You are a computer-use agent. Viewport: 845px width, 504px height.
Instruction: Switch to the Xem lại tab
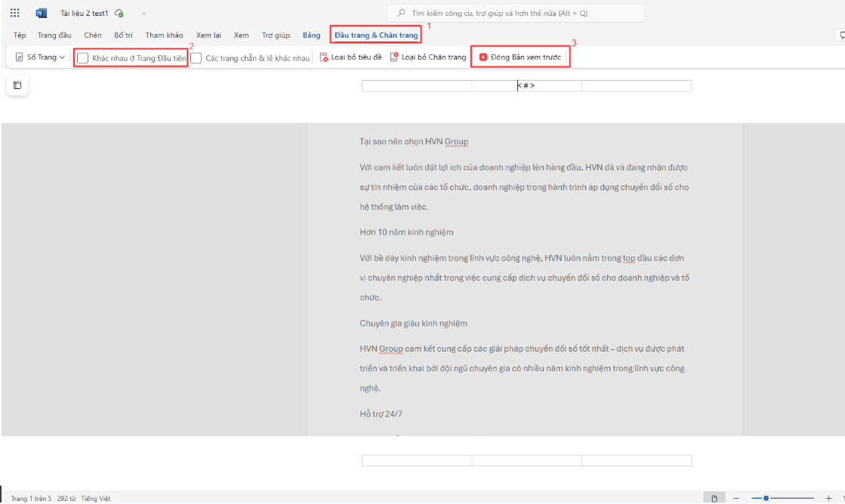tap(208, 35)
